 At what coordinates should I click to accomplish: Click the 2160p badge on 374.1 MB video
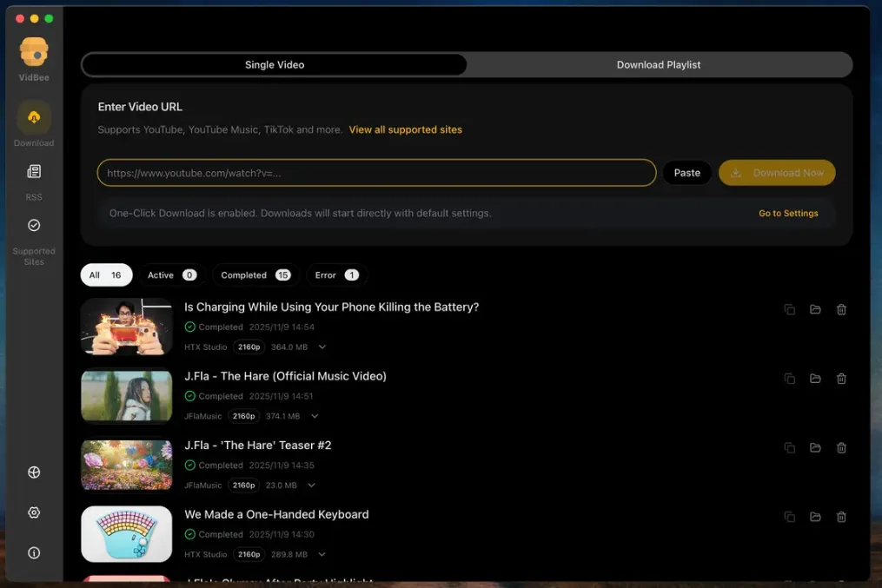coord(243,416)
